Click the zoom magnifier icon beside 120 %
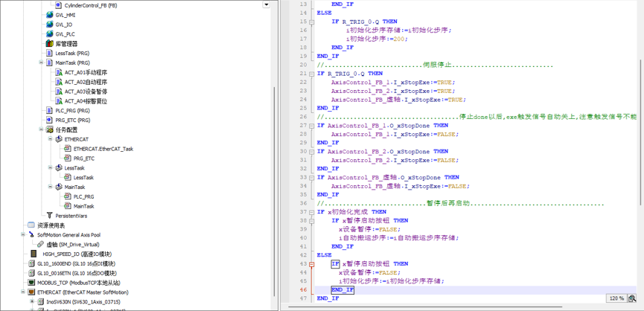This screenshot has height=311, width=644. pos(633,298)
